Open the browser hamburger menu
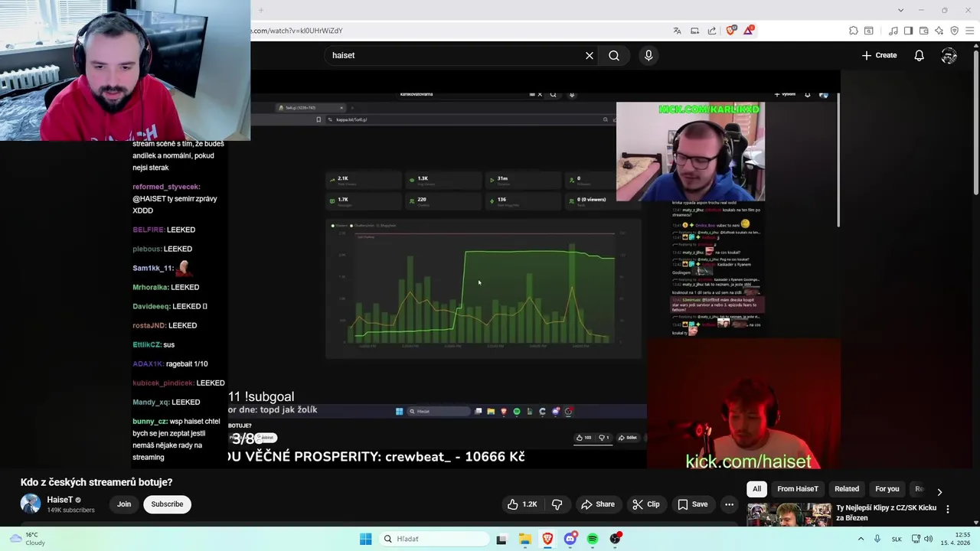 click(970, 31)
